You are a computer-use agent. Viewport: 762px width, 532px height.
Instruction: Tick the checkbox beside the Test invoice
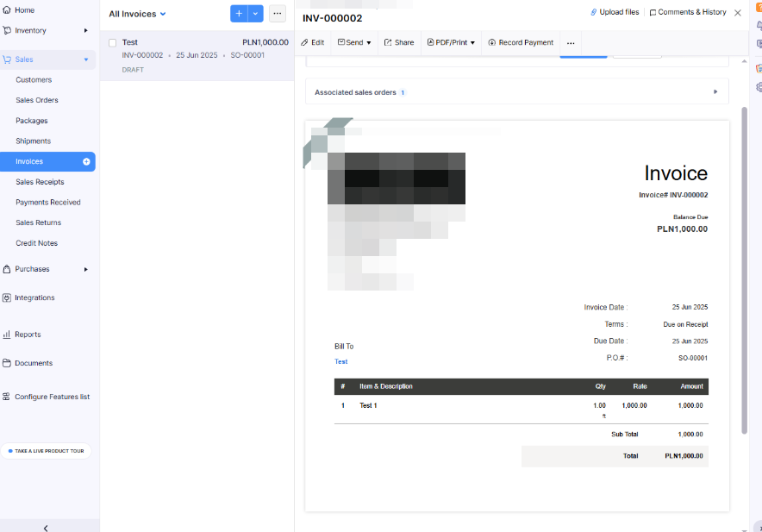(111, 41)
